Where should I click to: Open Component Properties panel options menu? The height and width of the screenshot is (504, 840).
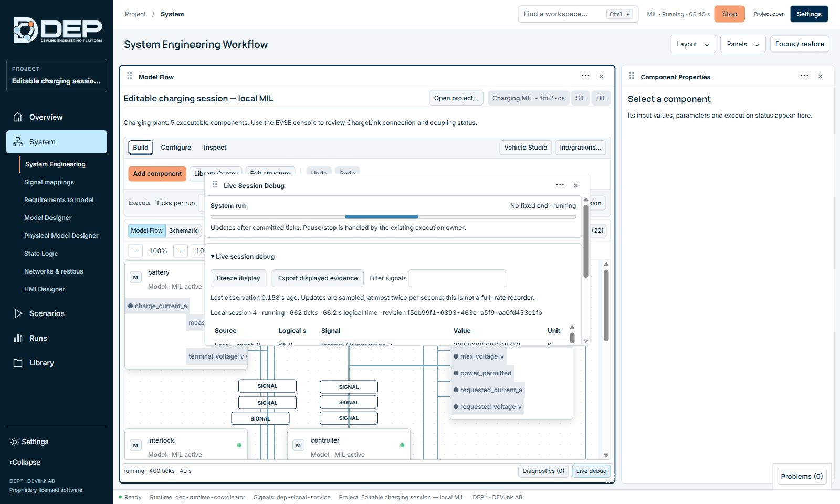click(x=804, y=76)
